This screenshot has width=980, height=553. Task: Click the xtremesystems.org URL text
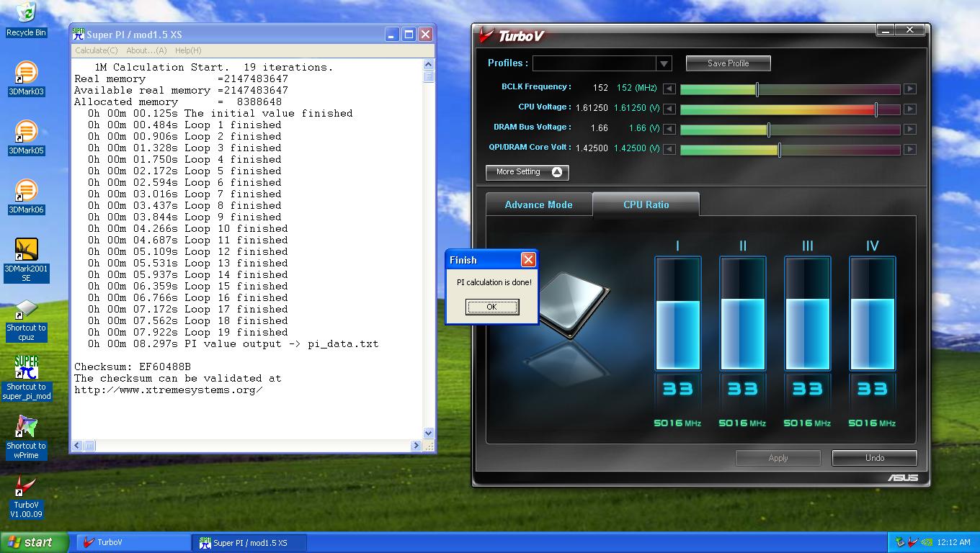pos(168,390)
